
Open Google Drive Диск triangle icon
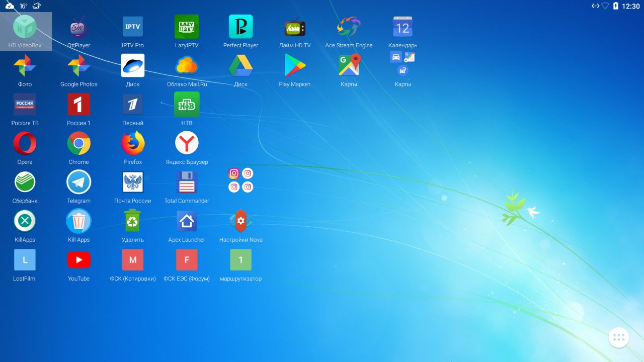[x=240, y=65]
